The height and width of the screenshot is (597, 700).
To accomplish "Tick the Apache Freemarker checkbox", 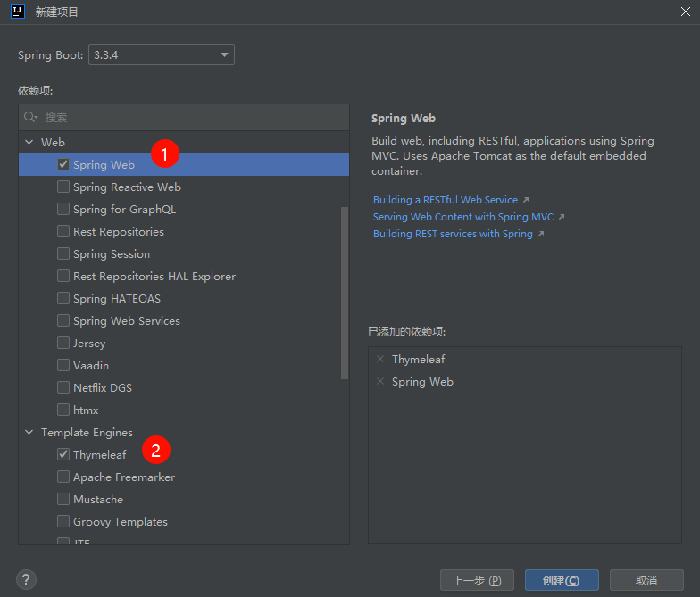I will click(63, 477).
